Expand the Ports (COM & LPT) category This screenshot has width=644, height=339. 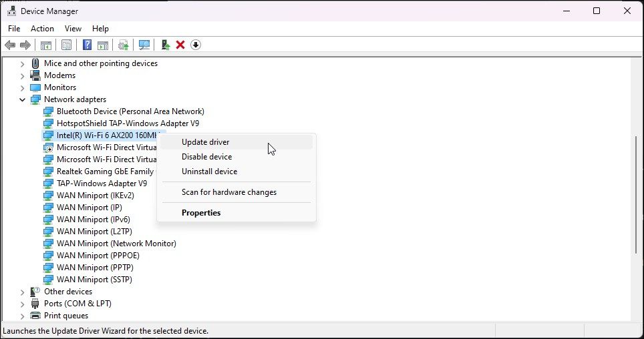[22, 304]
